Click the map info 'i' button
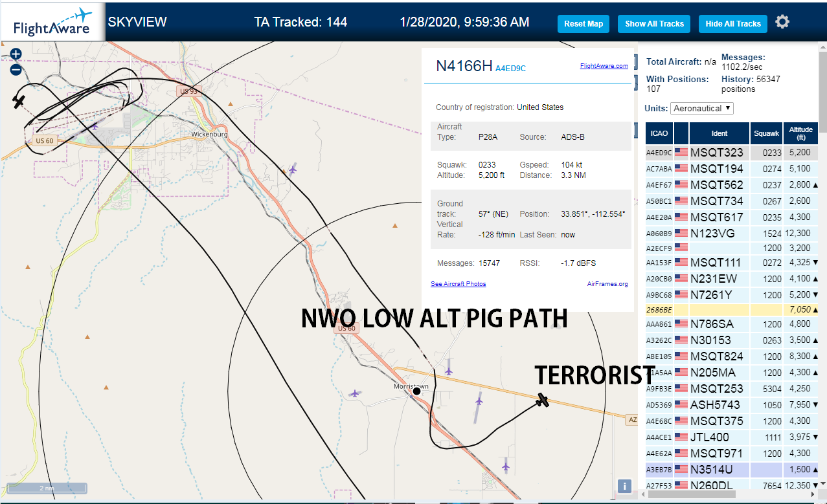 tap(624, 486)
